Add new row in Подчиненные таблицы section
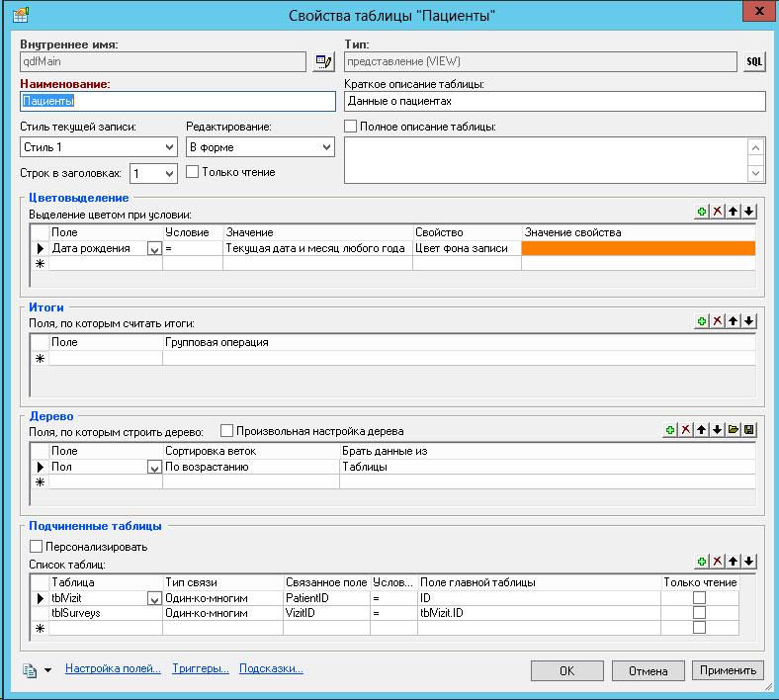This screenshot has height=700, width=779. tap(701, 562)
